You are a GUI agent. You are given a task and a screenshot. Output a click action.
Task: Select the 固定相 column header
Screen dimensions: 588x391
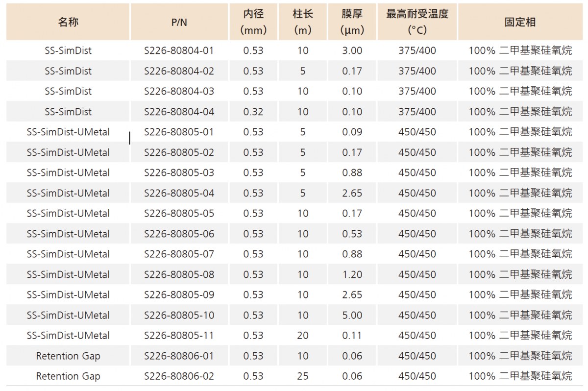click(520, 22)
